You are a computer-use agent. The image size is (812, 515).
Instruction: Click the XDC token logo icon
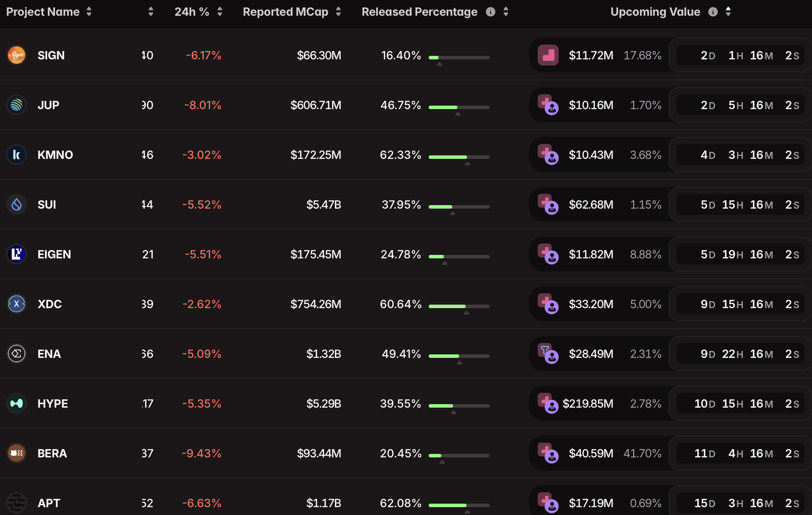coord(17,304)
